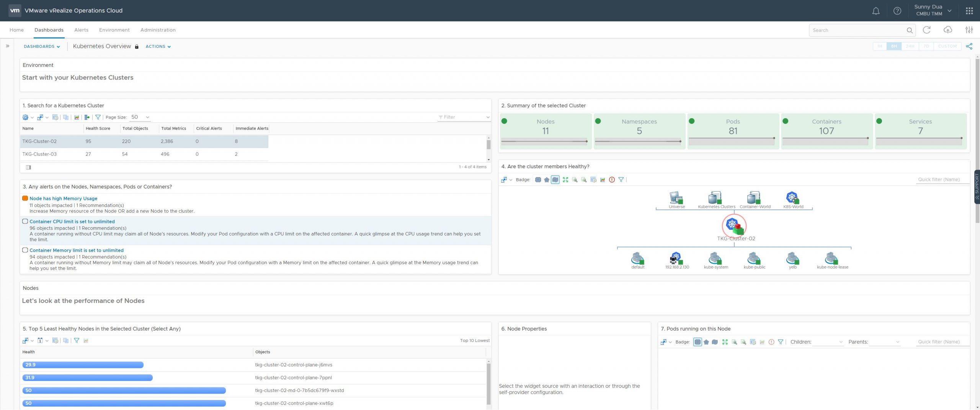
Task: Open the sliders settings icon in header
Action: click(x=969, y=30)
